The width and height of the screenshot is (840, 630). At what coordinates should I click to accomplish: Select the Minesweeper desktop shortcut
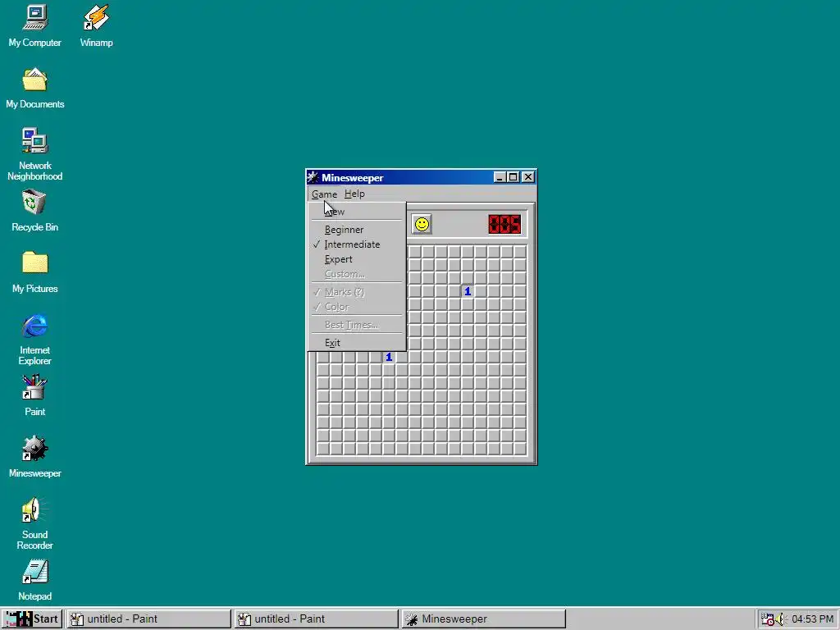(34, 457)
